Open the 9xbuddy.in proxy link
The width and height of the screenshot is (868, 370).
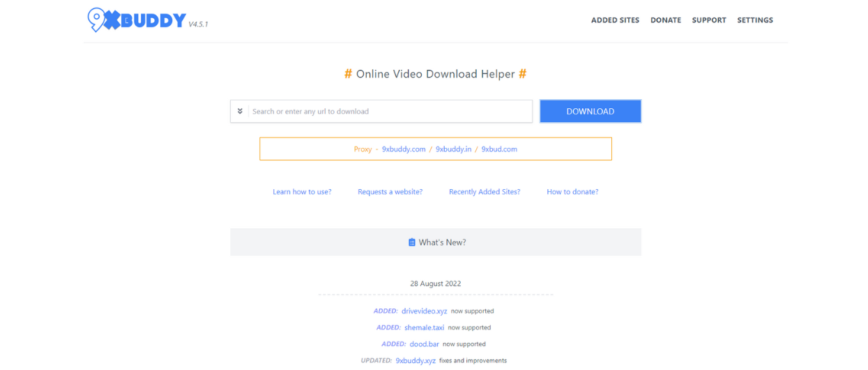tap(454, 149)
